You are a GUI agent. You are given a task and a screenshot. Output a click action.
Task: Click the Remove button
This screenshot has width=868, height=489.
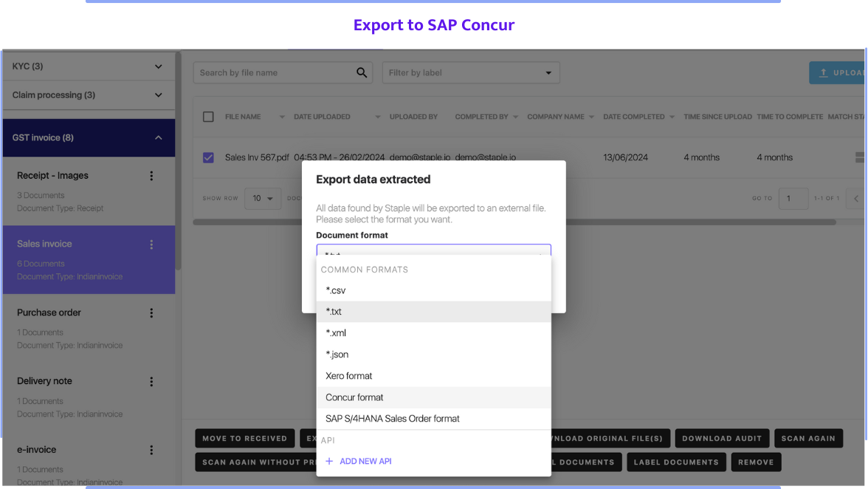tap(756, 462)
